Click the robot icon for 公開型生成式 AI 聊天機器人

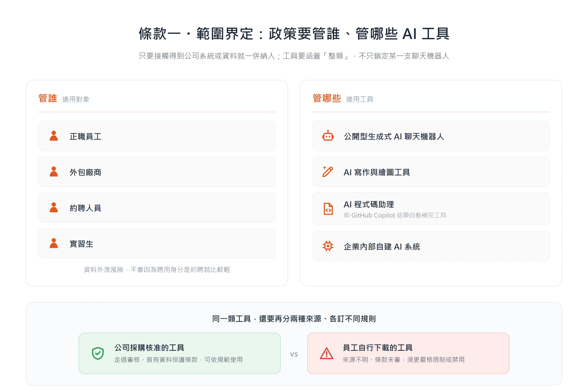coord(328,136)
